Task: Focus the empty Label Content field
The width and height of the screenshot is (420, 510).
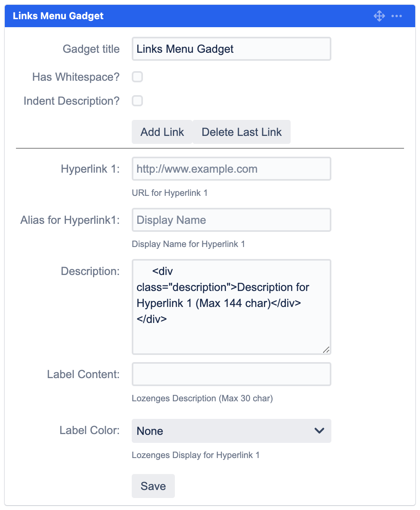Action: 231,374
